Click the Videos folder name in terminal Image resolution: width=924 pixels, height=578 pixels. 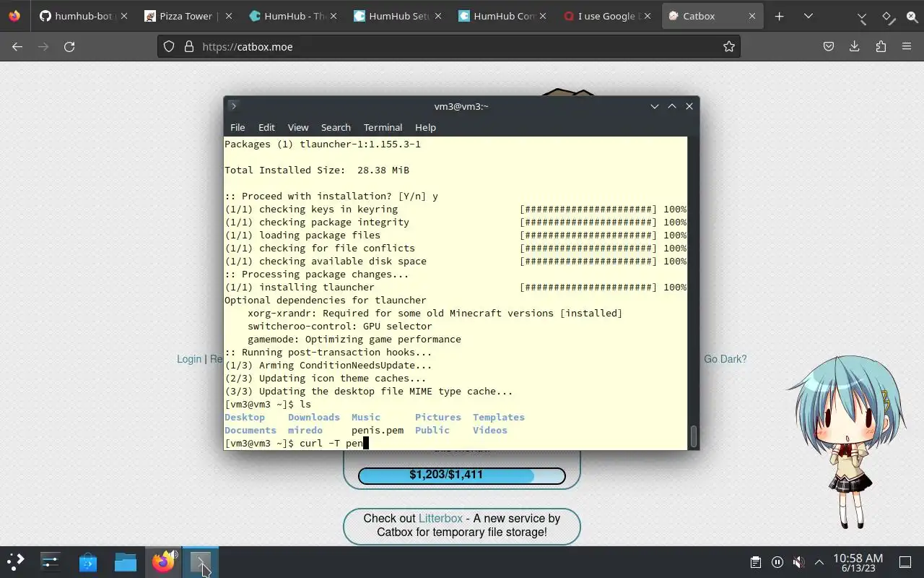click(x=490, y=430)
